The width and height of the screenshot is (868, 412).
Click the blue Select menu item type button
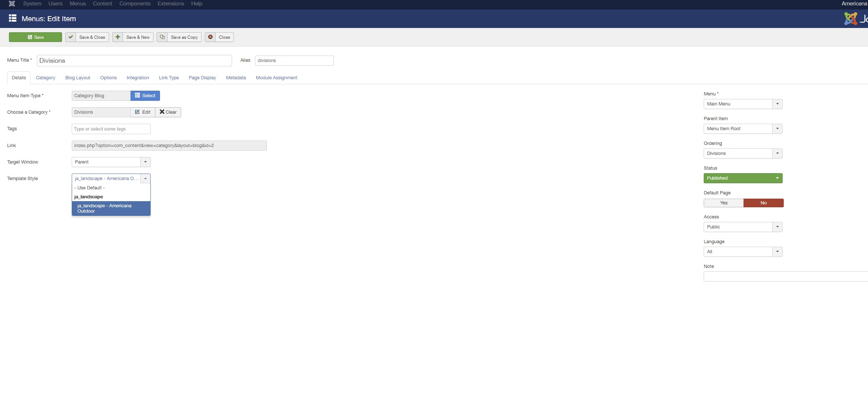coord(145,96)
